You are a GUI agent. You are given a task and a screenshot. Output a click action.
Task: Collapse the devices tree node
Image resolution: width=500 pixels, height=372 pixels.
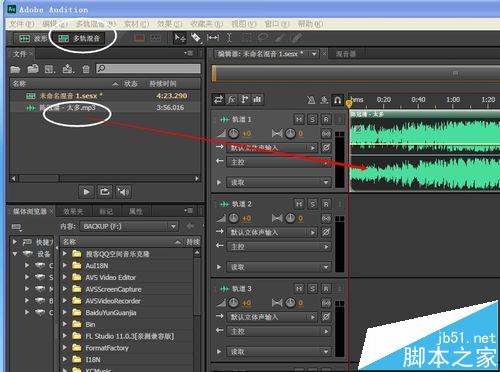pos(14,254)
